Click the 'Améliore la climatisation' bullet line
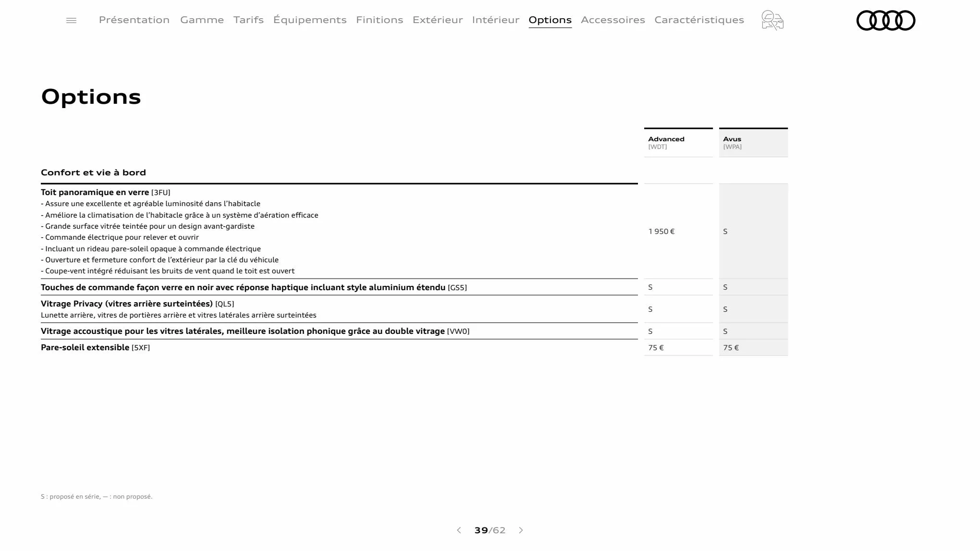980x551 pixels. tap(180, 215)
